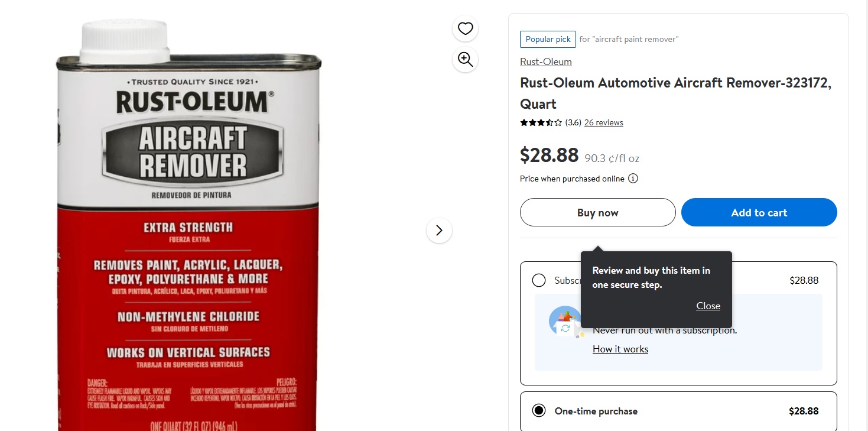Select the Subscribe radio option
868x431 pixels.
point(539,280)
